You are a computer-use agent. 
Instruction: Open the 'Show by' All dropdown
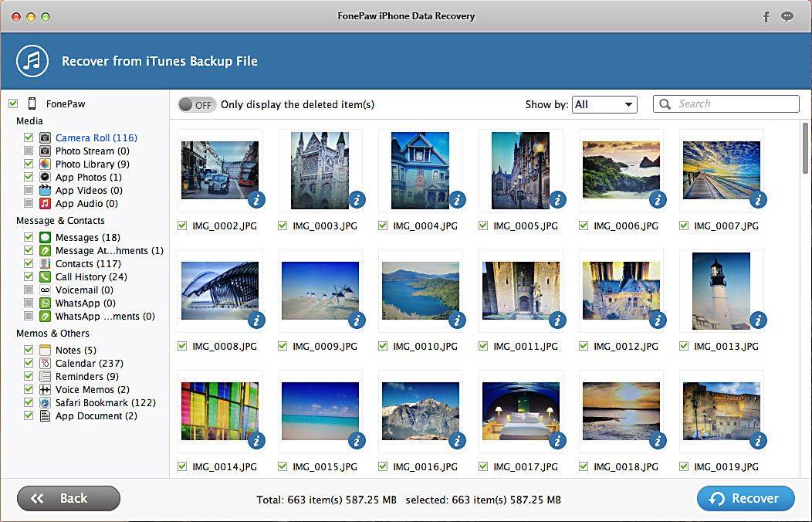click(x=604, y=105)
